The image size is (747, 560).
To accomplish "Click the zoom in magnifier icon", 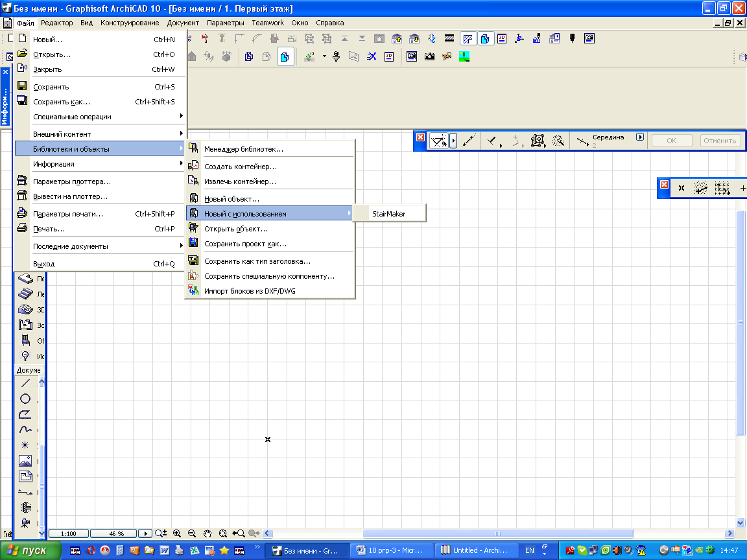I will click(177, 534).
